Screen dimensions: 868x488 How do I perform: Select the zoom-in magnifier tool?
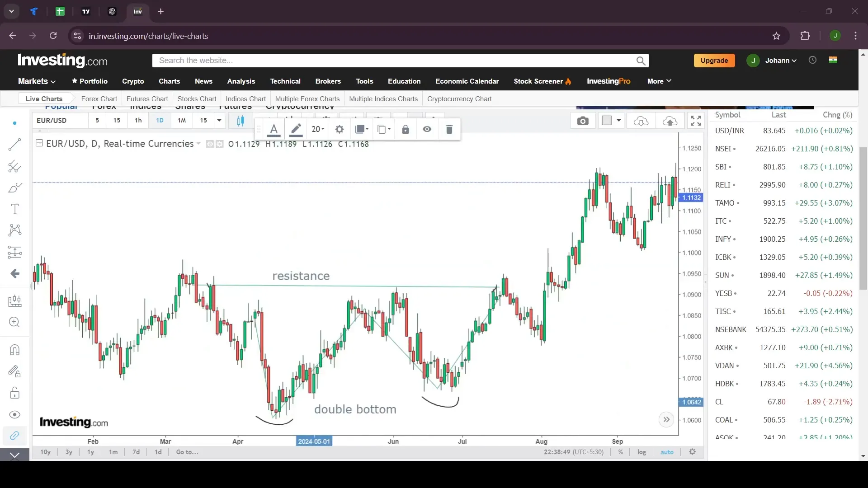[14, 322]
